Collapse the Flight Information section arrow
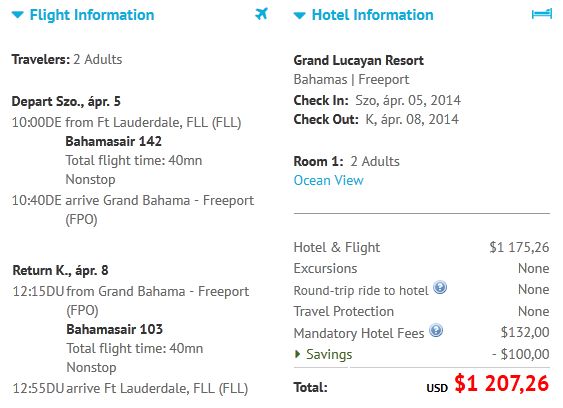Image resolution: width=563 pixels, height=408 pixels. 18,15
